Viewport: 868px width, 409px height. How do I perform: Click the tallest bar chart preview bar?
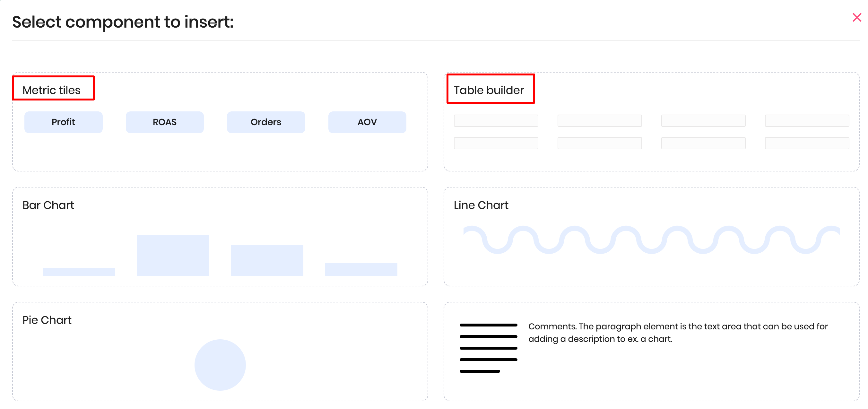[x=173, y=255]
